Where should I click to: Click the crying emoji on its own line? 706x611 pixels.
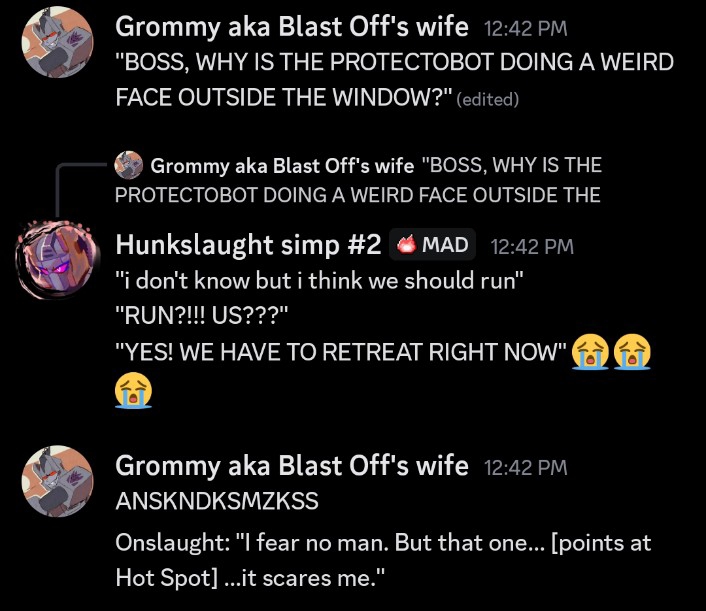134,390
